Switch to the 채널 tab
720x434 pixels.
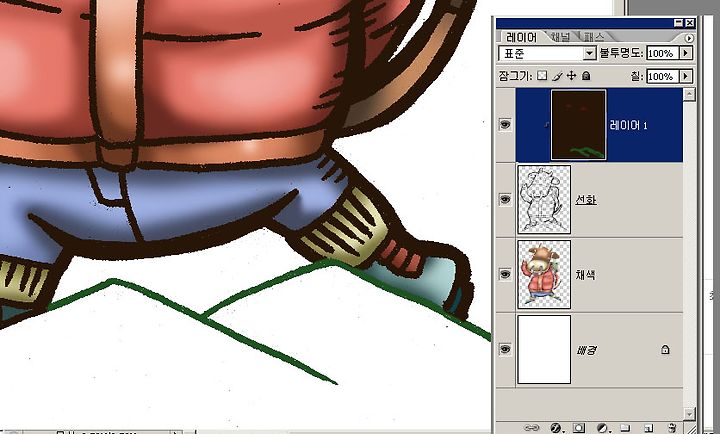(x=560, y=37)
